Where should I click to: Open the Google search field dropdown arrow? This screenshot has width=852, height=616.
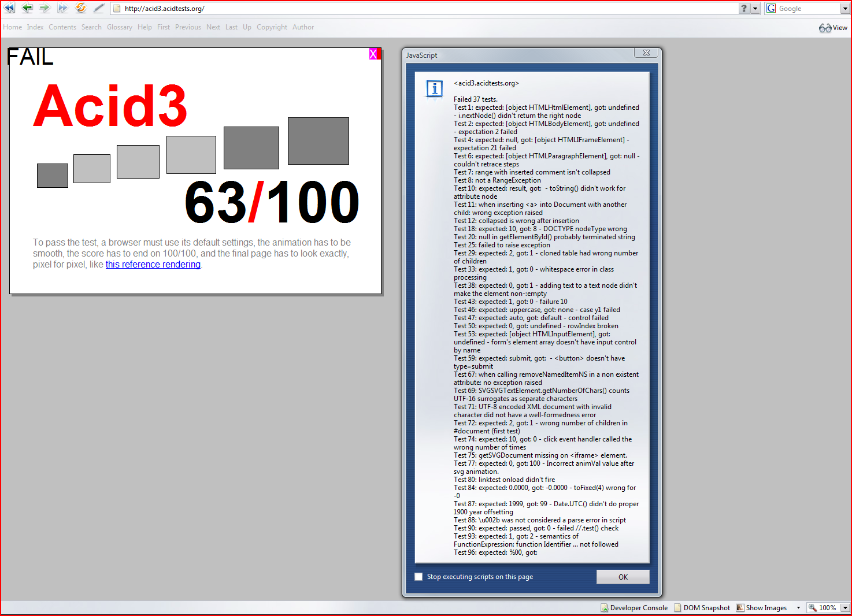point(844,9)
